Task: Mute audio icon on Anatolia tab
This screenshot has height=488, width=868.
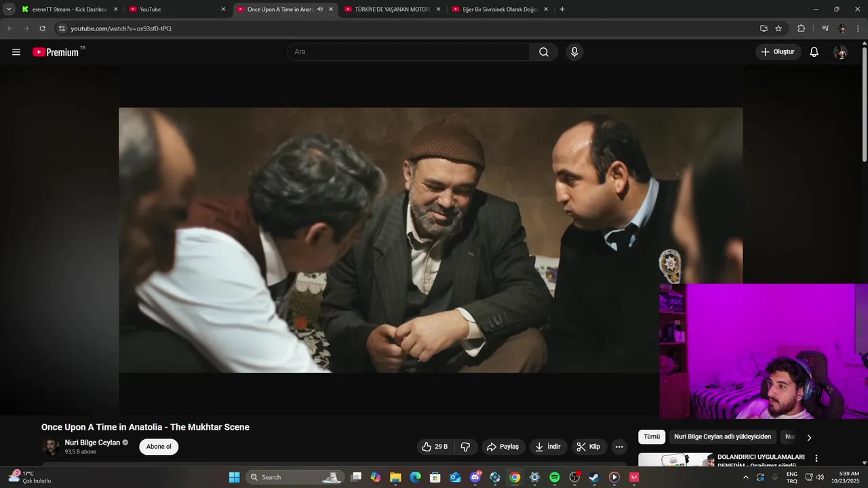Action: 320,9
